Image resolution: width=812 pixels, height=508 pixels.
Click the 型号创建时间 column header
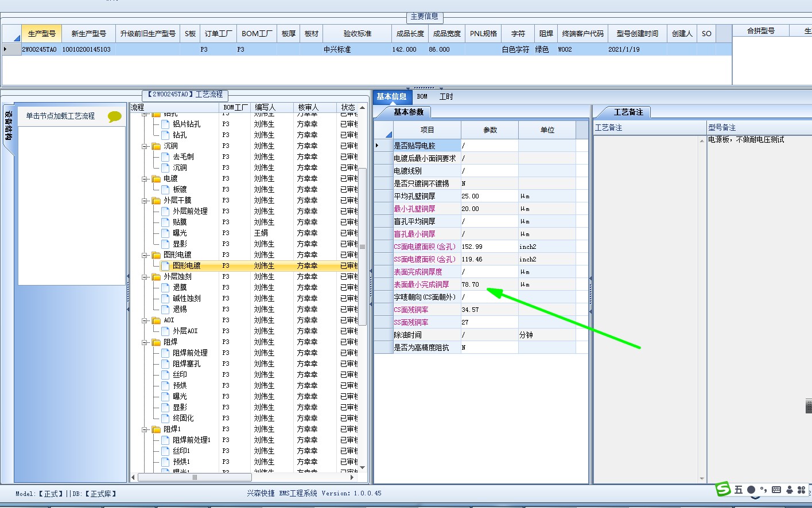(x=637, y=34)
